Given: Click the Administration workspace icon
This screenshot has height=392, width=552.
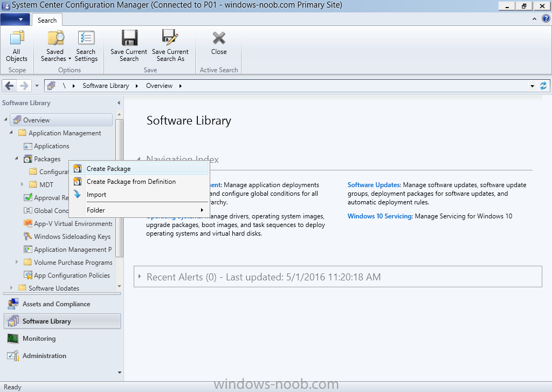Looking at the screenshot, I should pyautogui.click(x=13, y=356).
